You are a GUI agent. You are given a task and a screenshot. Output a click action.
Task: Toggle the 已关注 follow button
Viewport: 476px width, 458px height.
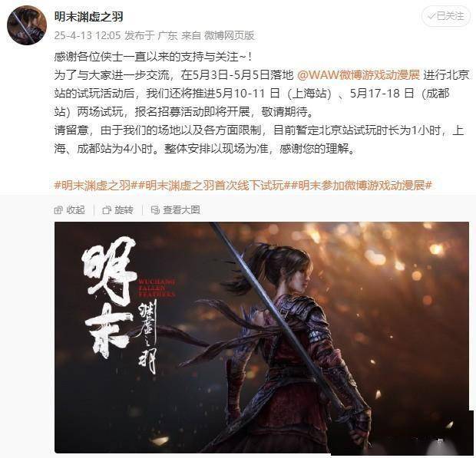pyautogui.click(x=445, y=16)
